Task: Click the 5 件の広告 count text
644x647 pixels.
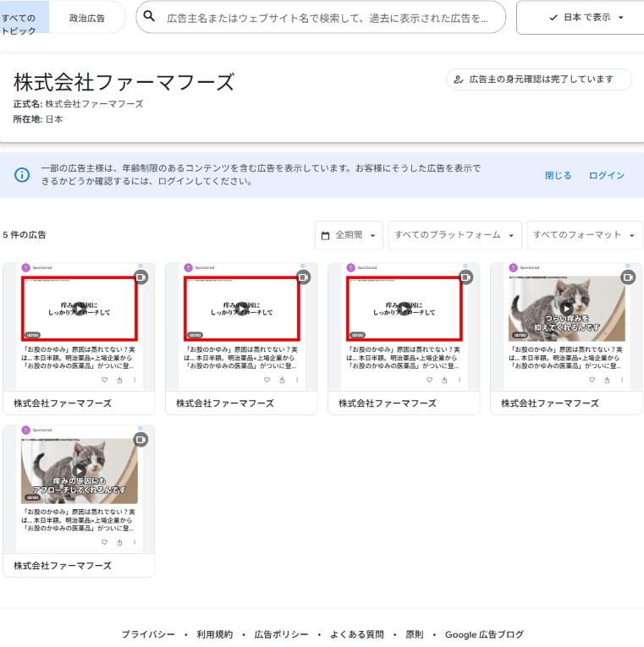Action: pyautogui.click(x=25, y=235)
